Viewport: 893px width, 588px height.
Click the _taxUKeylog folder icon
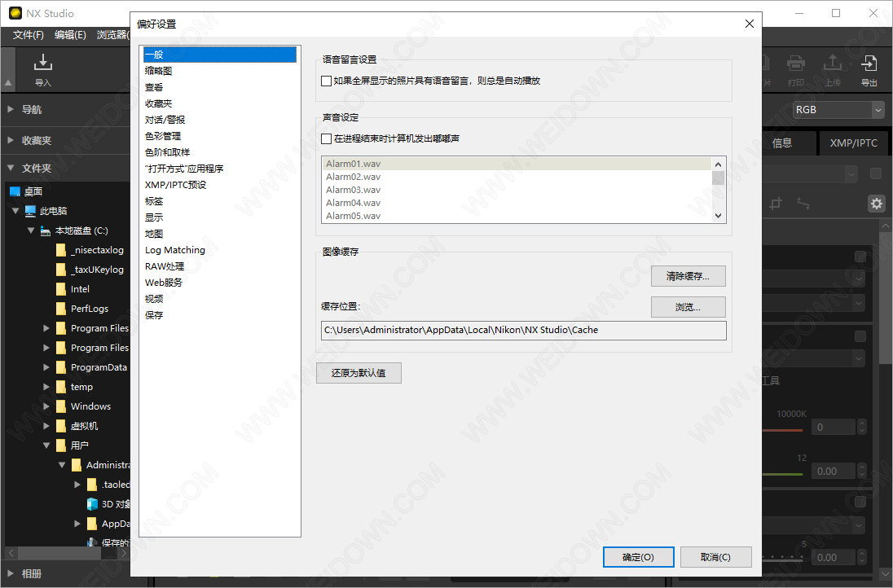(61, 270)
